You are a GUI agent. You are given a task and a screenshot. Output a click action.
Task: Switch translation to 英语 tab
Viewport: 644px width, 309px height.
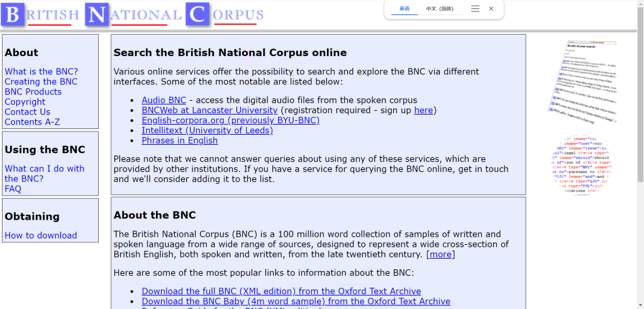pyautogui.click(x=404, y=9)
